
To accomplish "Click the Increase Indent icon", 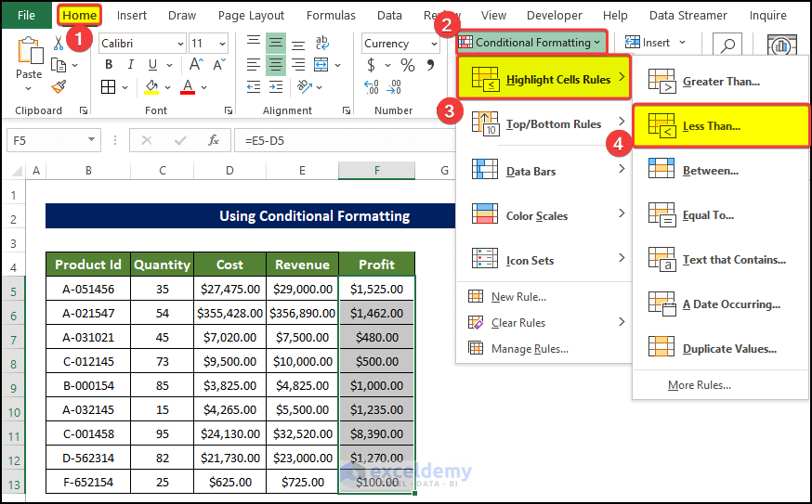I will pyautogui.click(x=276, y=87).
